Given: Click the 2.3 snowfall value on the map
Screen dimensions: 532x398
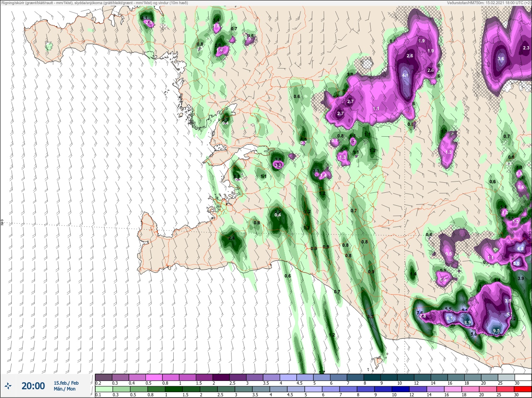Looking at the screenshot, I should pos(526,48).
